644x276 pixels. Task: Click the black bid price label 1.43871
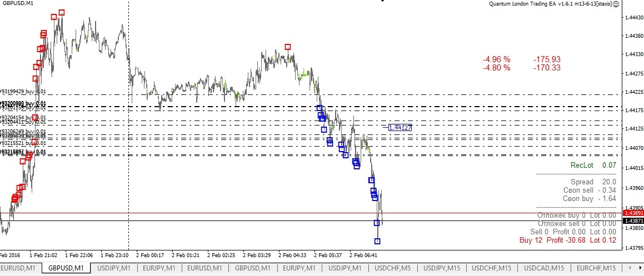tap(633, 221)
